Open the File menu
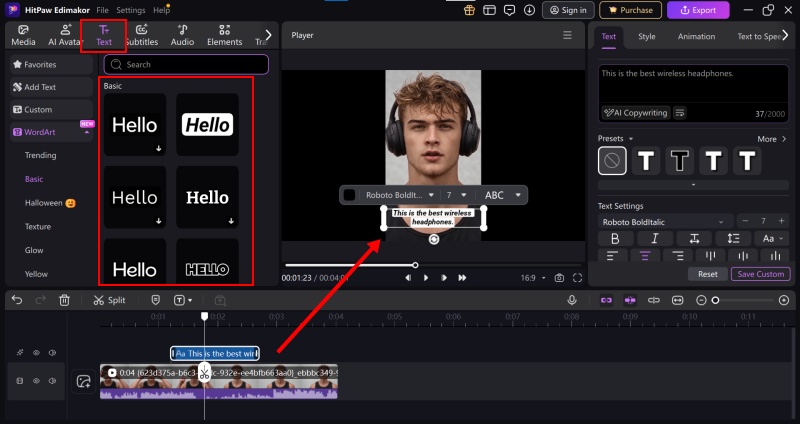The height and width of the screenshot is (424, 800). (x=103, y=10)
